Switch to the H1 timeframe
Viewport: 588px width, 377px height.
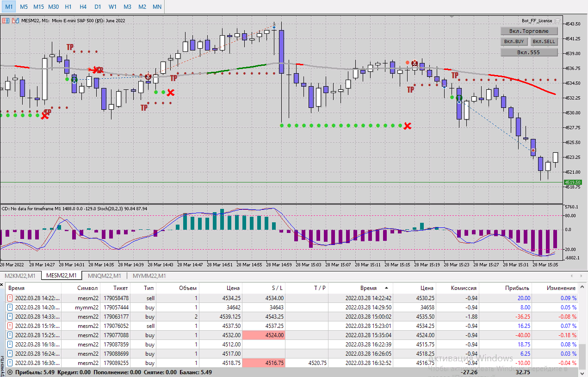click(x=68, y=6)
